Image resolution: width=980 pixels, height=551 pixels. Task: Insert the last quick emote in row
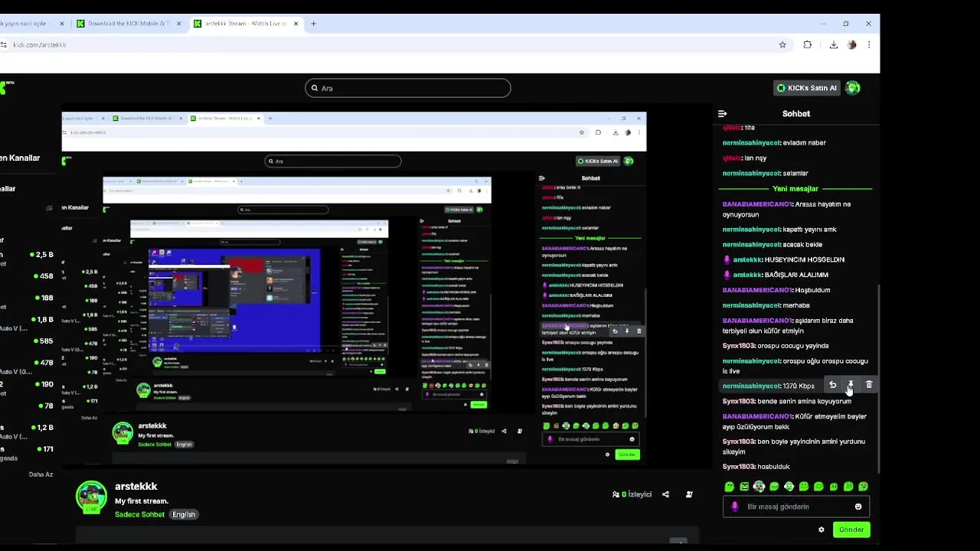click(x=864, y=487)
